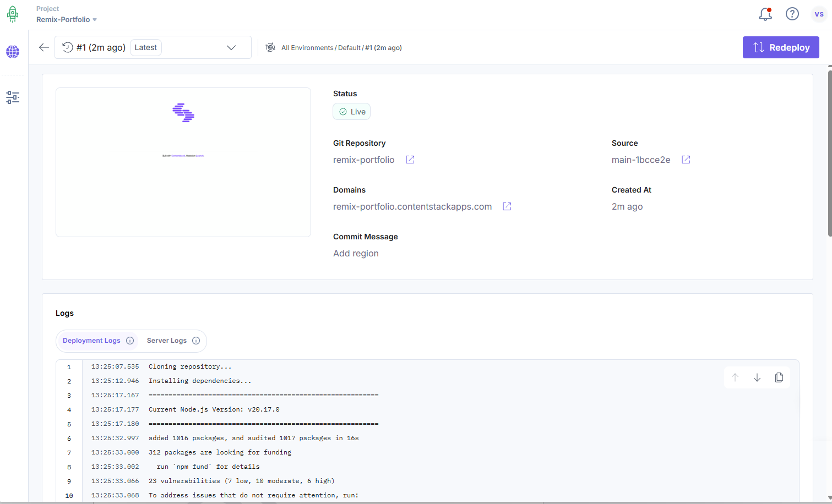Click the environments icon next to breadcrumb
This screenshot has height=504, width=832.
270,47
